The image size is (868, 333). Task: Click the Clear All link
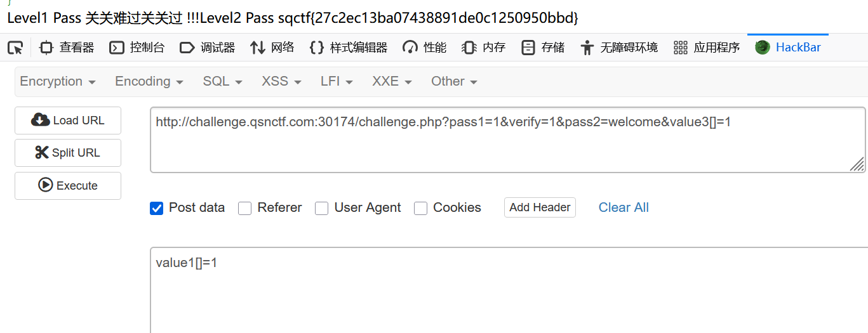point(624,207)
